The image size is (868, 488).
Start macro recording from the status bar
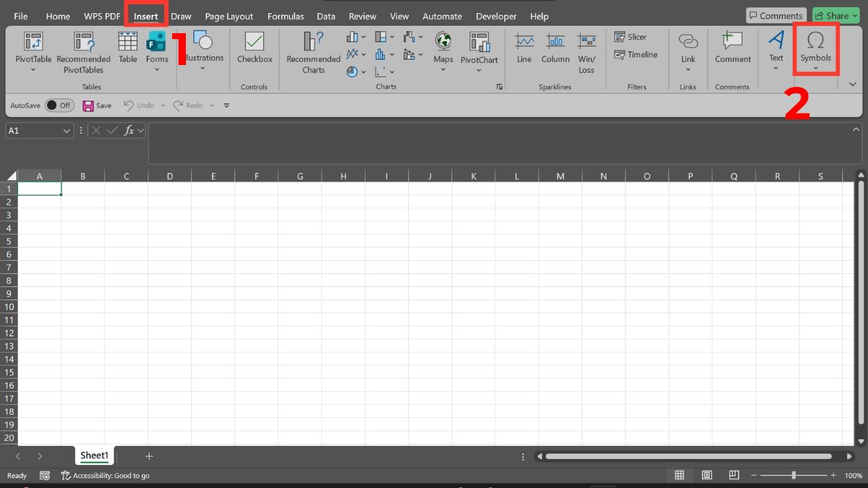tap(45, 475)
